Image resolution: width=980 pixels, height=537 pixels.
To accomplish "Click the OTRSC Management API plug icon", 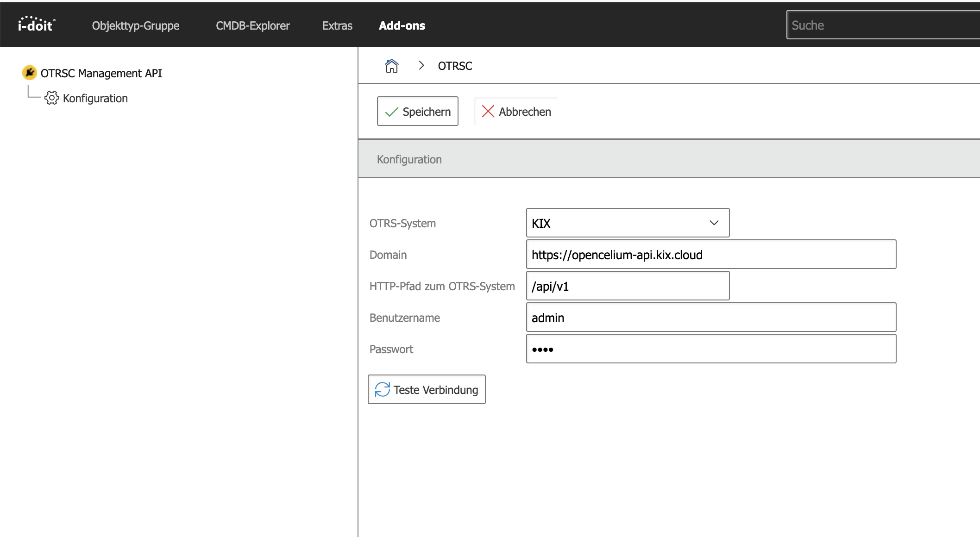I will click(x=29, y=73).
